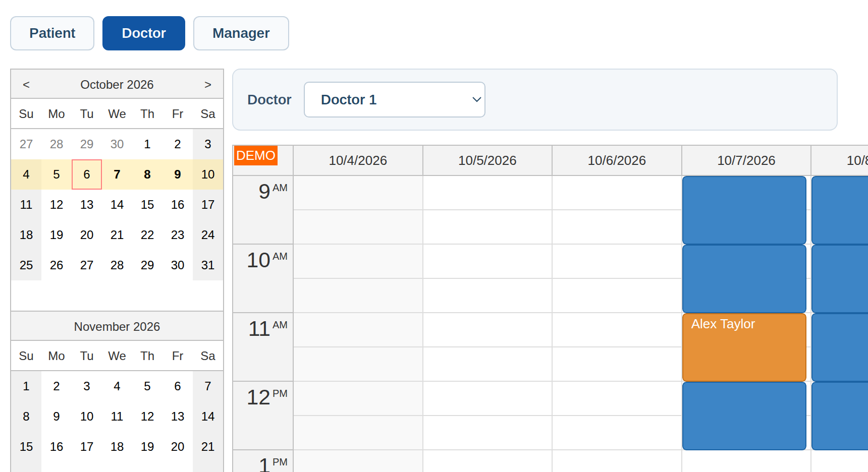Select the 12 PM blue slot on 10/7/2026
Viewport: 868px width, 472px height.
[x=744, y=416]
